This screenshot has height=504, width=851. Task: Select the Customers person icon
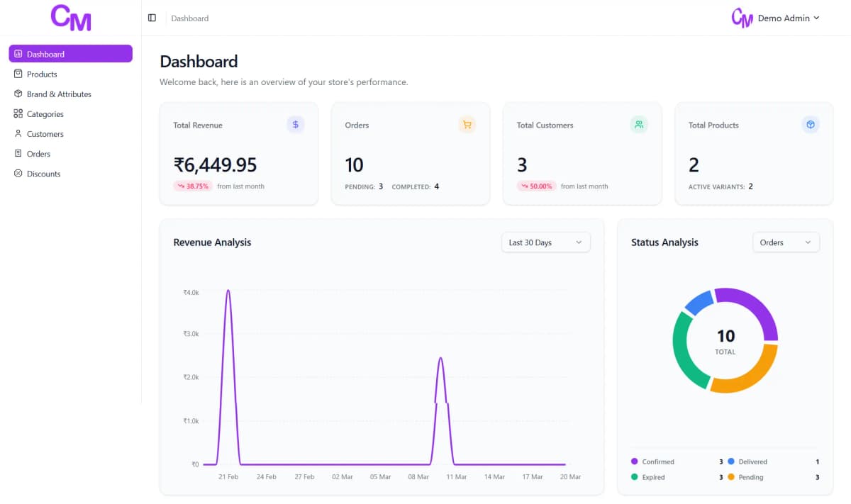(18, 133)
